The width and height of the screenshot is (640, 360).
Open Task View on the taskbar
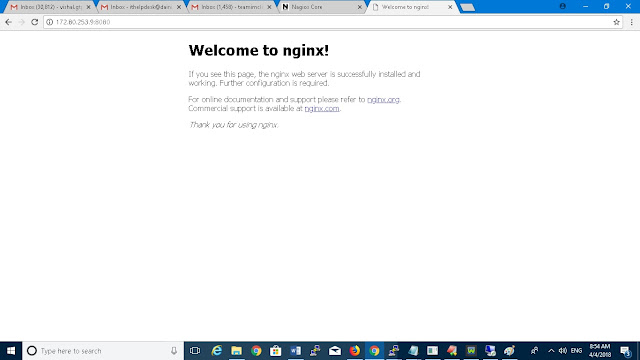(x=195, y=351)
